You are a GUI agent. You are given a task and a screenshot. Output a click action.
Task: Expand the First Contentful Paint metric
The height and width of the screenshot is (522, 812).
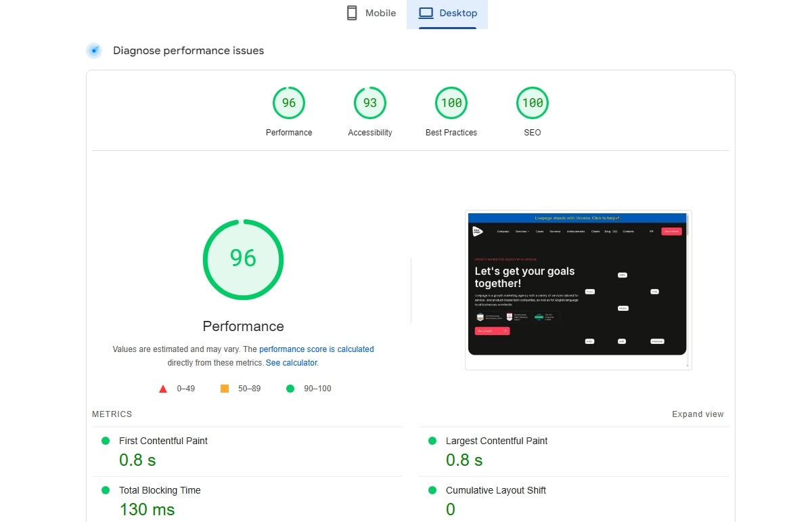click(x=163, y=441)
